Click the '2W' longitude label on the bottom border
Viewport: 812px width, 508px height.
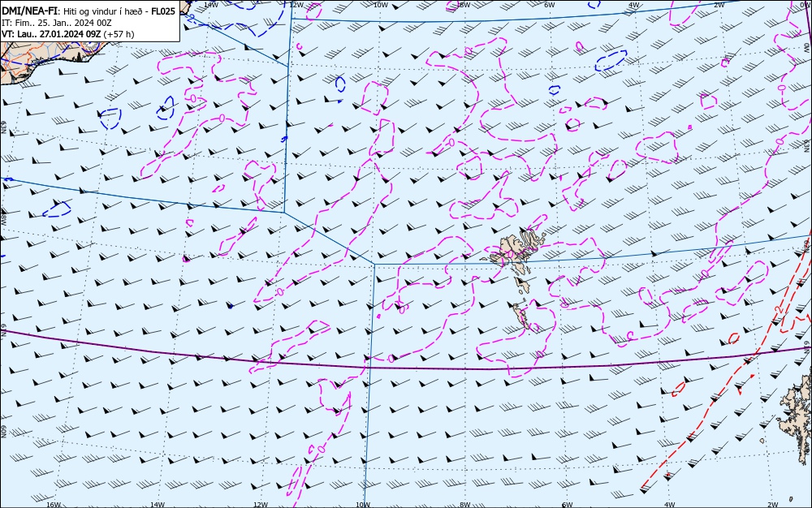[773, 505]
